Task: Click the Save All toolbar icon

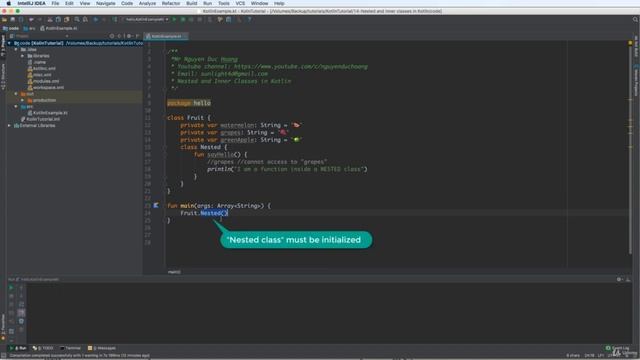Action: [x=13, y=19]
